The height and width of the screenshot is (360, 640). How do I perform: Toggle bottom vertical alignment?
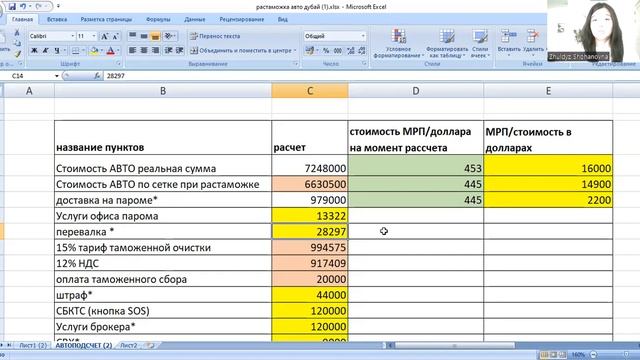[155, 36]
